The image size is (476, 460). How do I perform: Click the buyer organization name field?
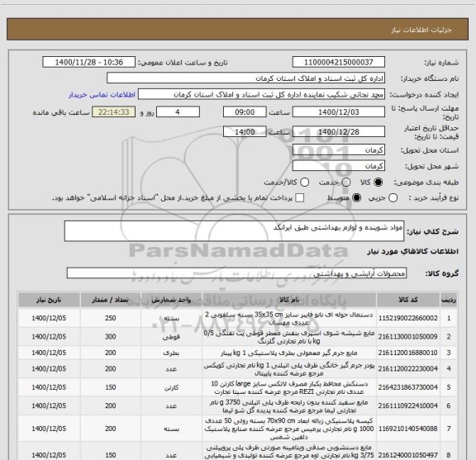pos(246,78)
